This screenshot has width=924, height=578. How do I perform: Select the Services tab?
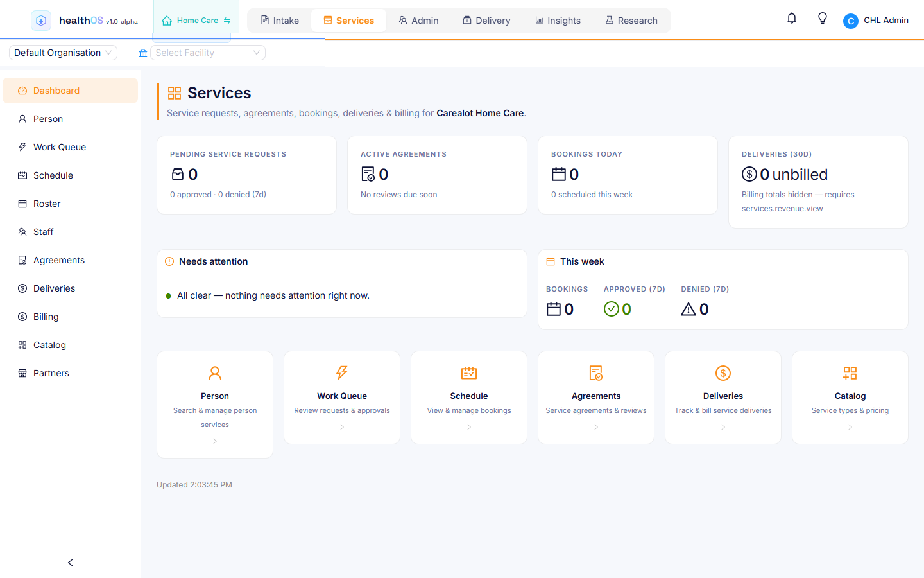[348, 21]
